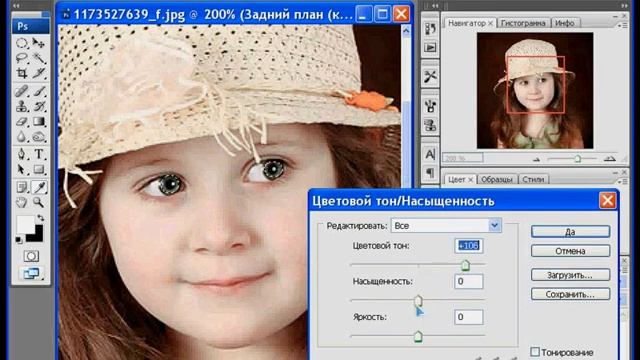This screenshot has height=360, width=640.
Task: Click the Яркость value field
Action: (469, 317)
